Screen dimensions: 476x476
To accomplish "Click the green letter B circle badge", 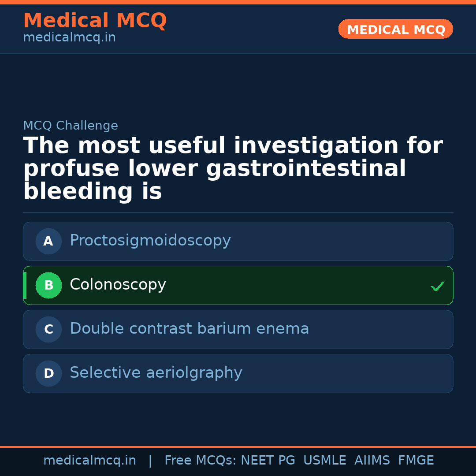I will coord(48,285).
